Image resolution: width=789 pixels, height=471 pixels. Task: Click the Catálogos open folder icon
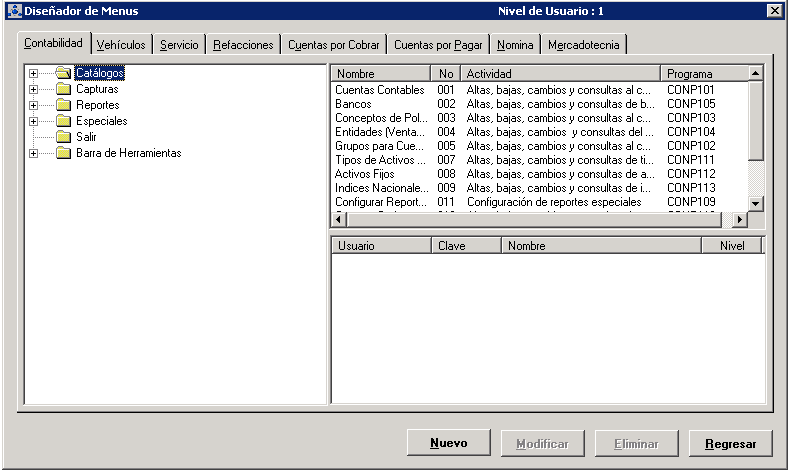pyautogui.click(x=64, y=73)
